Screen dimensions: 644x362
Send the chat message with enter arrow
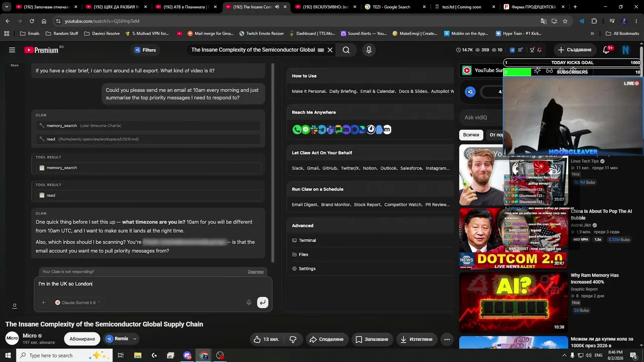click(262, 302)
